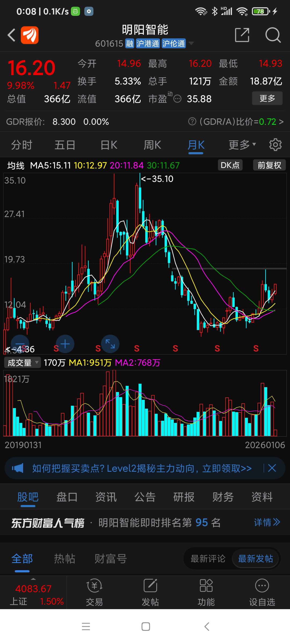Tap the GDR ratio question mark icon
Viewport: 290px width, 644px height.
(192, 122)
